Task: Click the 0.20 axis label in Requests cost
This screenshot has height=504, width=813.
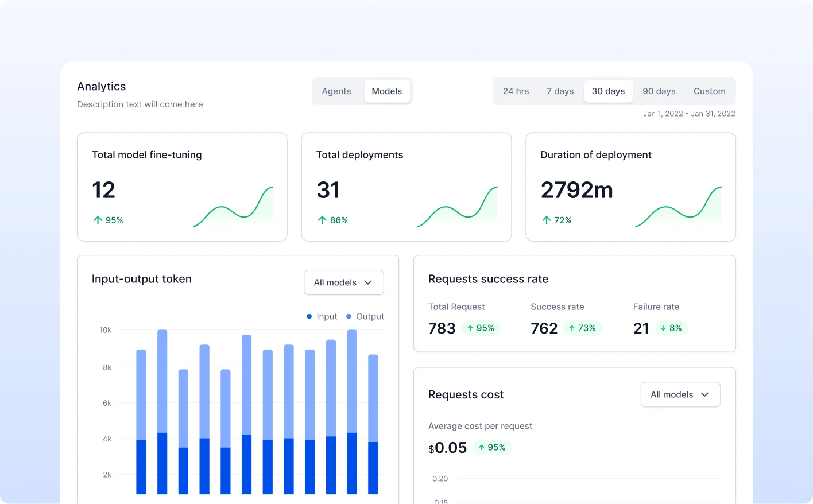Action: click(440, 479)
